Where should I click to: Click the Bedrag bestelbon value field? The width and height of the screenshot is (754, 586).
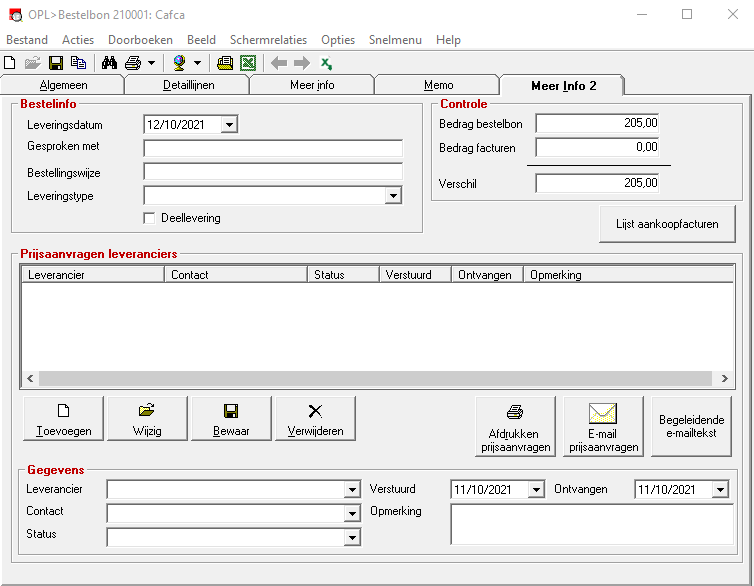point(597,123)
